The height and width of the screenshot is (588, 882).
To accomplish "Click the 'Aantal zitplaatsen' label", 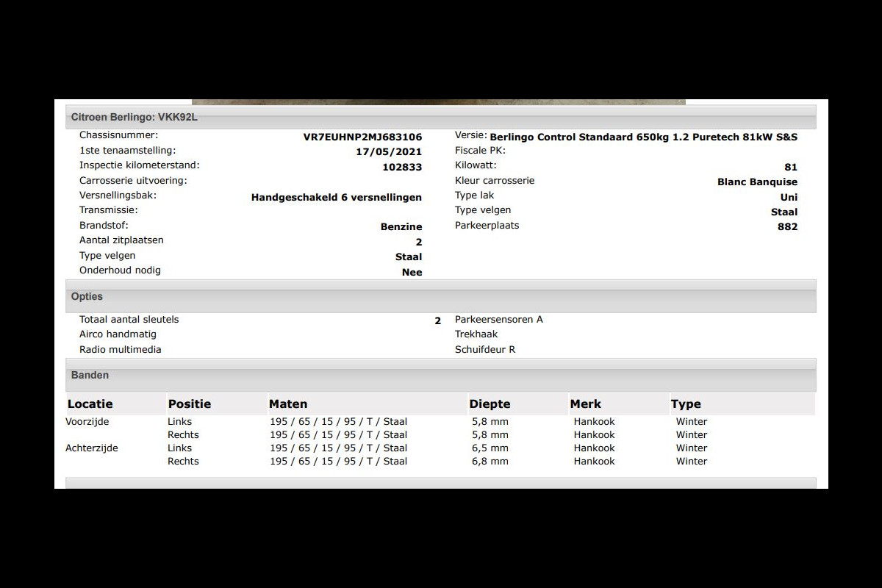I will pyautogui.click(x=121, y=240).
